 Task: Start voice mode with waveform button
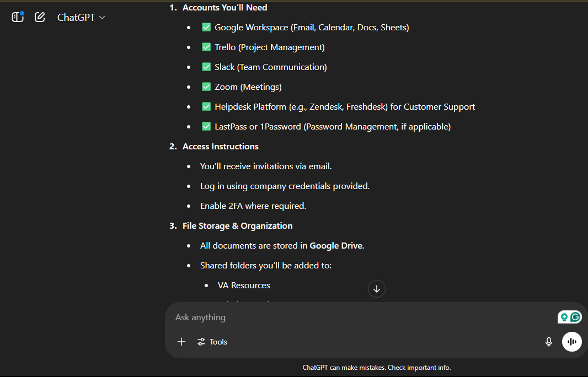coord(572,341)
